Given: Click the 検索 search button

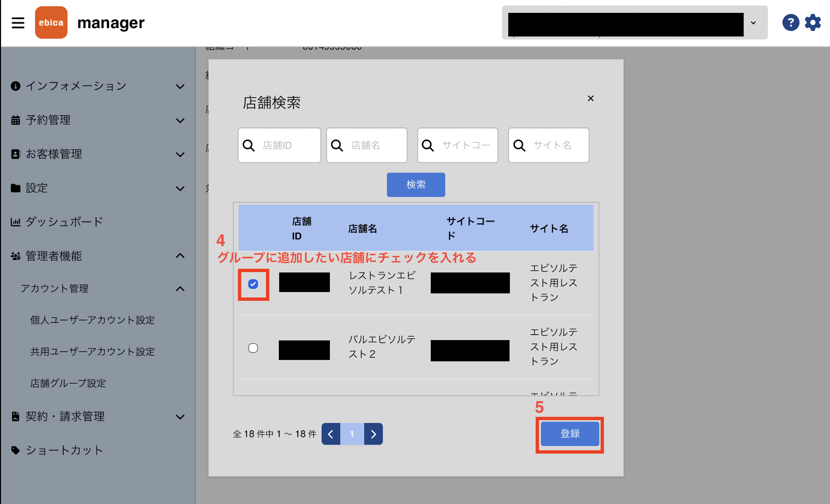Looking at the screenshot, I should [x=416, y=185].
